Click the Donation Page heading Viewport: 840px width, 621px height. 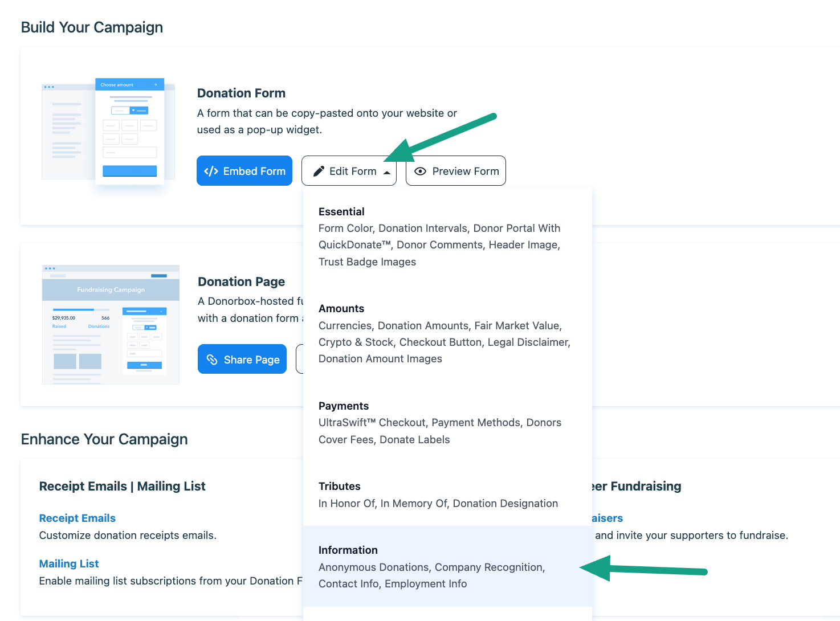click(241, 282)
